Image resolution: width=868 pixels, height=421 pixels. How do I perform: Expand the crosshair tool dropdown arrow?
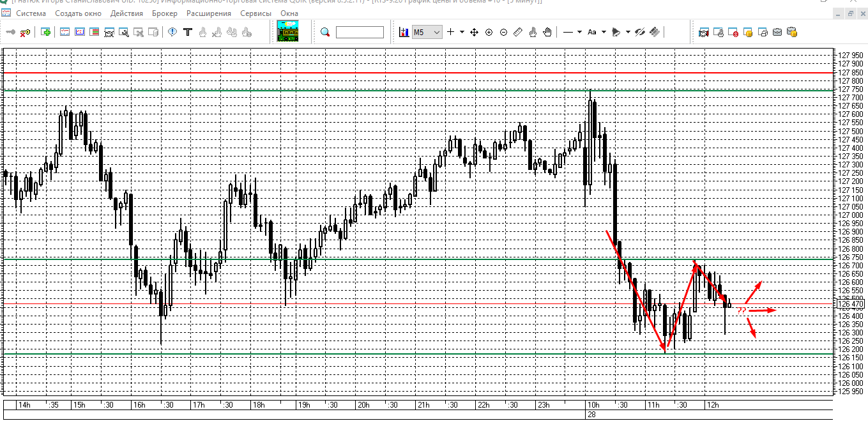(x=462, y=32)
